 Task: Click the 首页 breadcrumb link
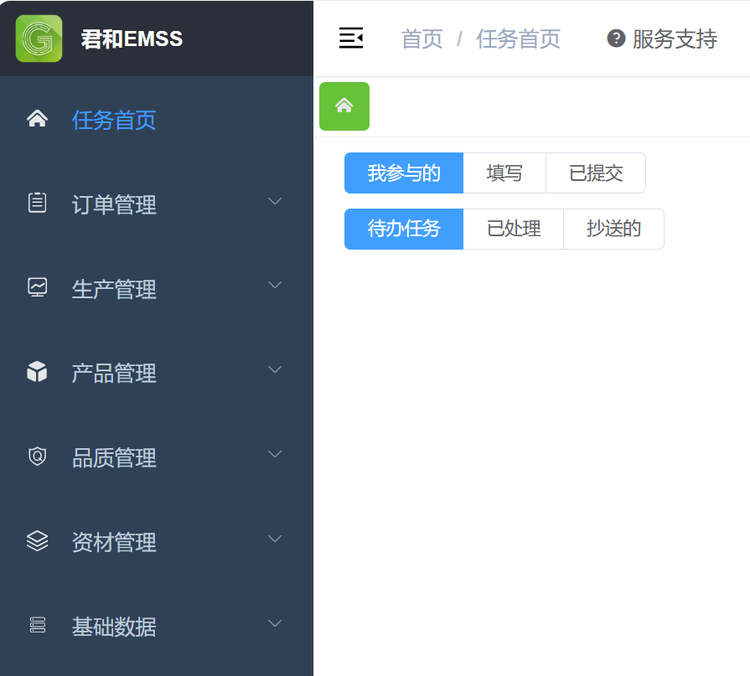pyautogui.click(x=421, y=39)
